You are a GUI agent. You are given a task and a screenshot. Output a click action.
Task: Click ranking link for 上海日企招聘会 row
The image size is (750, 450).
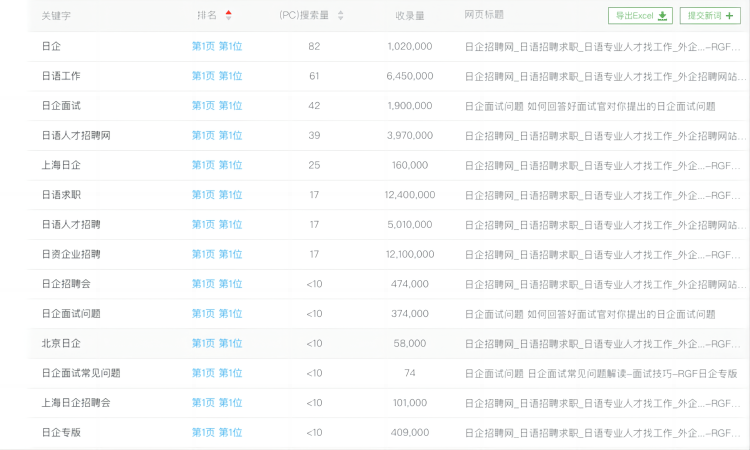pos(216,403)
